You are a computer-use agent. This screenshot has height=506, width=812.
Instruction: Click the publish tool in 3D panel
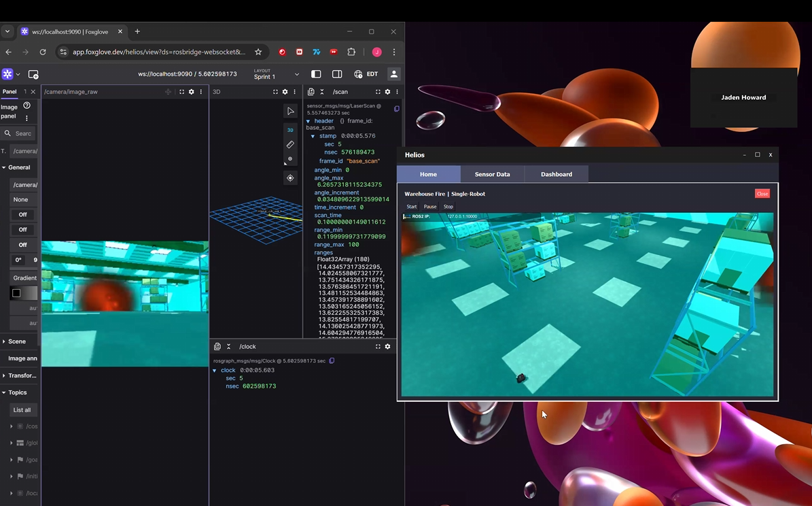click(290, 159)
